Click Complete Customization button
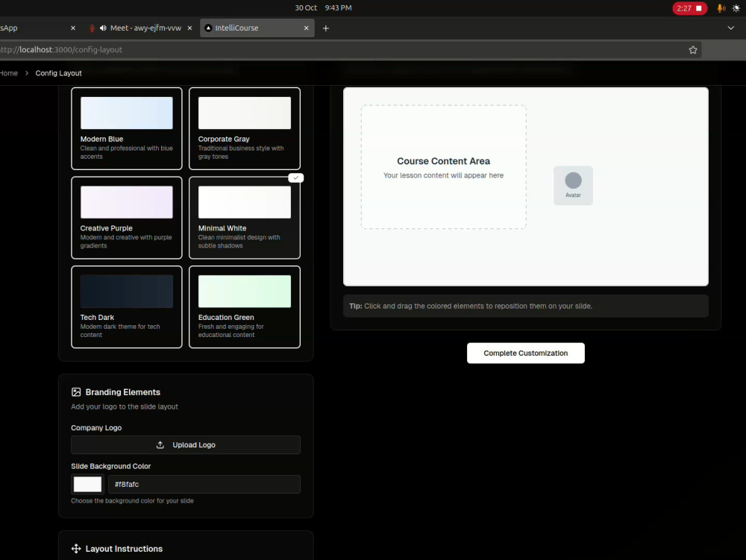Image resolution: width=746 pixels, height=560 pixels. pyautogui.click(x=526, y=353)
